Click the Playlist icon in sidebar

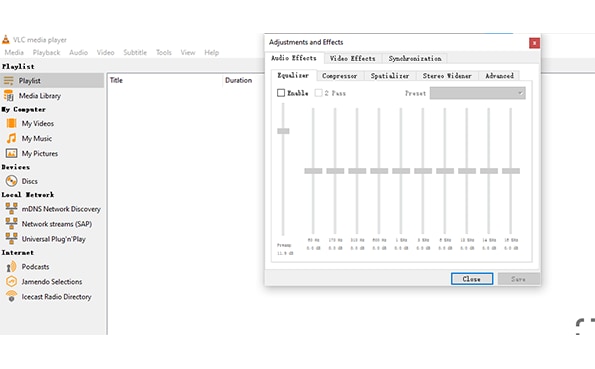8,80
